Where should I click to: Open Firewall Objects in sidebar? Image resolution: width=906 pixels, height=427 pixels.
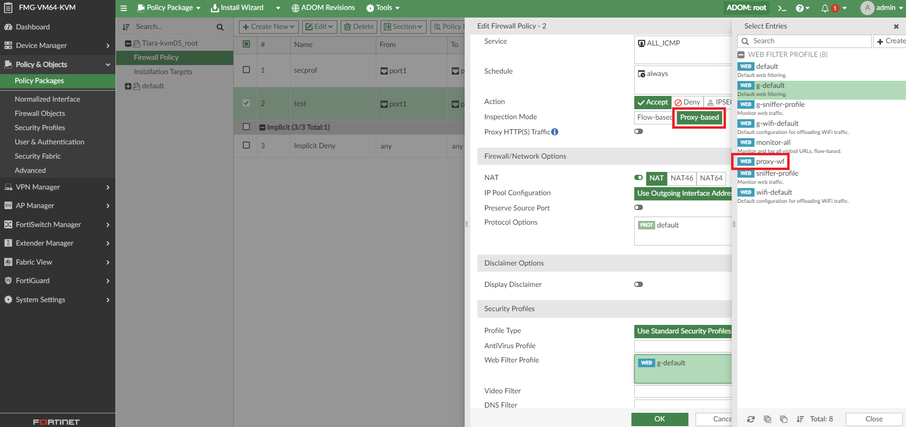[x=40, y=114]
